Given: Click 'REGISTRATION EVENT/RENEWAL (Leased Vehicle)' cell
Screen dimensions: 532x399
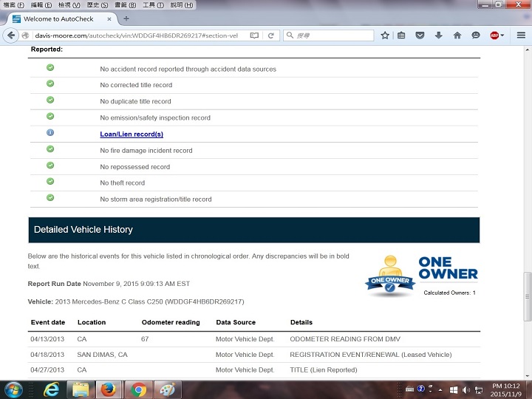Looking at the screenshot, I should (371, 355).
